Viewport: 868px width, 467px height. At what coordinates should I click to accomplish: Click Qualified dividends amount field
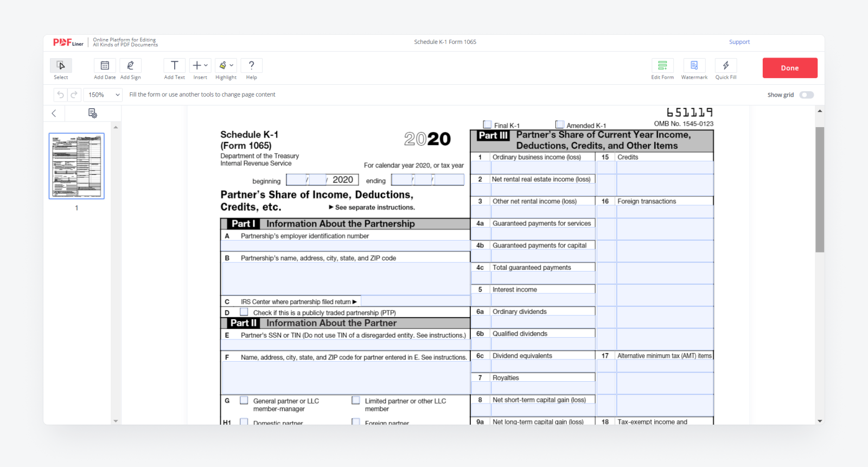[543, 344]
